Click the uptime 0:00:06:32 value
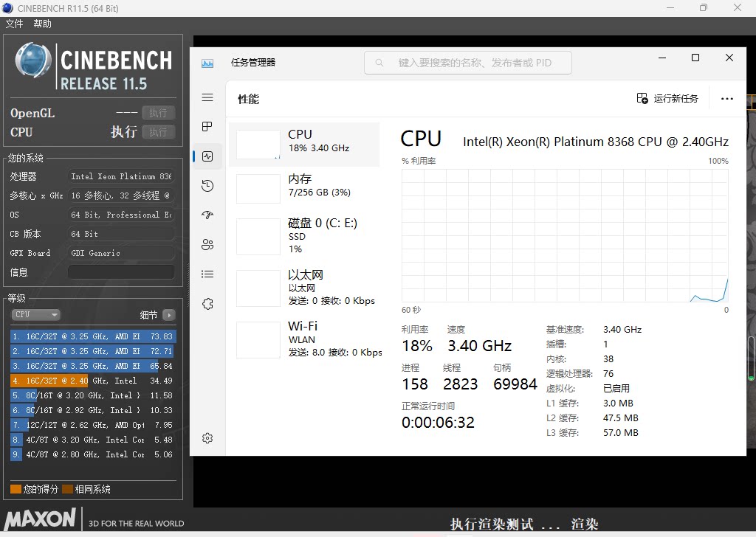 pos(438,423)
